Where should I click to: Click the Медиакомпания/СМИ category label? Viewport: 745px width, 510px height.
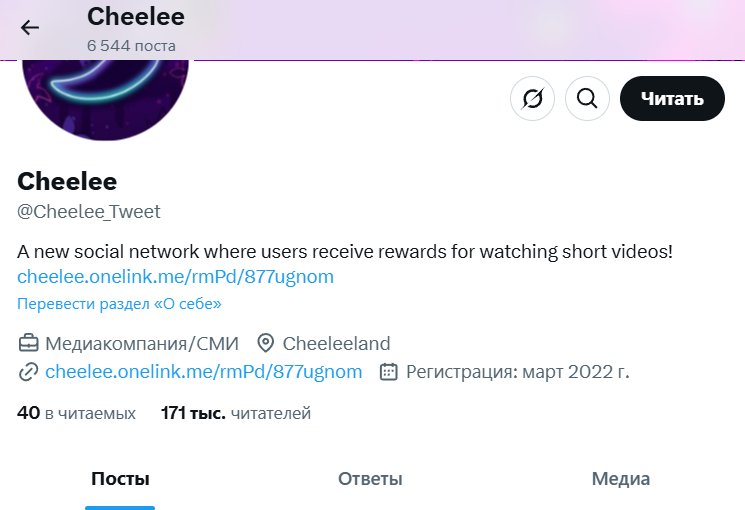click(142, 343)
